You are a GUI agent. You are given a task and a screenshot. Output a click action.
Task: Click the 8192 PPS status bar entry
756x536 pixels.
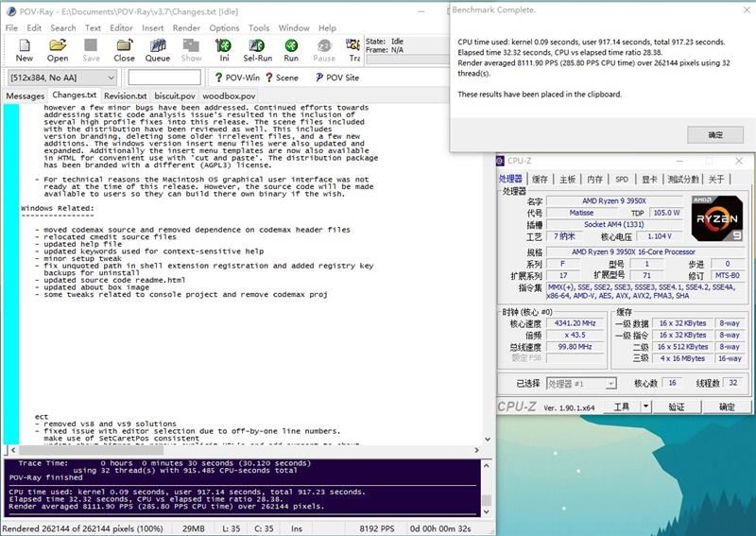pos(376,528)
